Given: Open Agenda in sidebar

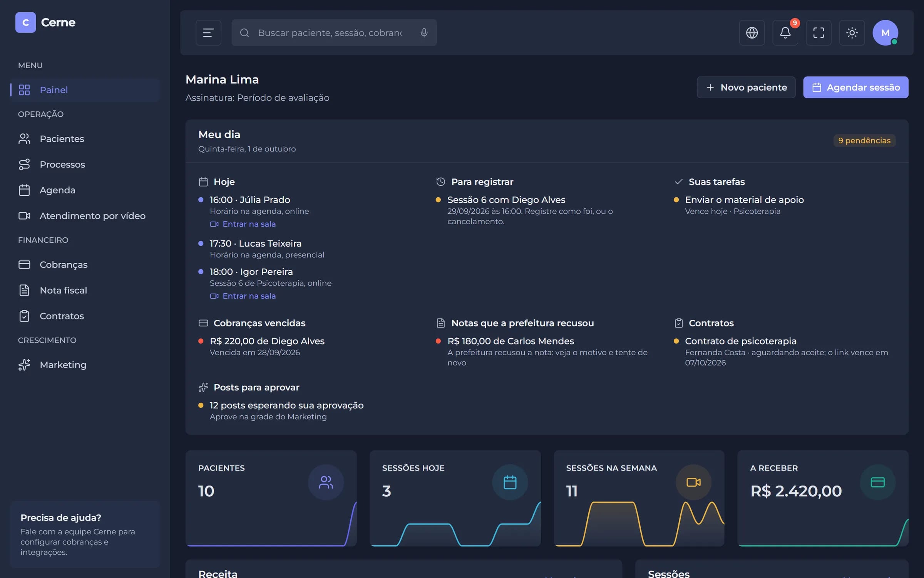Looking at the screenshot, I should 85,190.
